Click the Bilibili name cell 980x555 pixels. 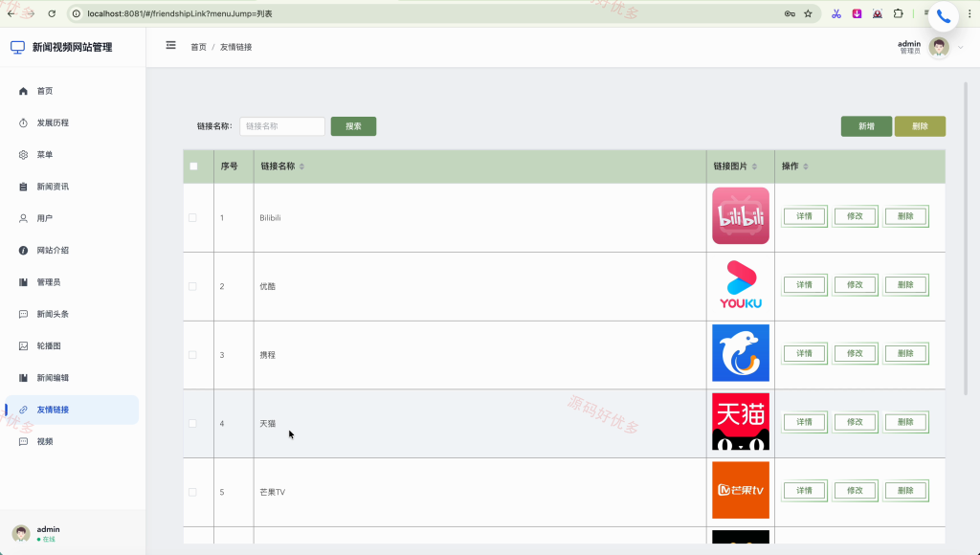point(480,218)
